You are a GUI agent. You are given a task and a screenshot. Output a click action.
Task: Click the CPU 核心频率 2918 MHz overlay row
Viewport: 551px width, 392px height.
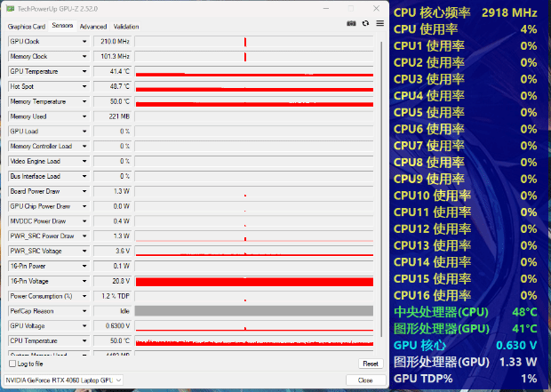[x=466, y=12]
